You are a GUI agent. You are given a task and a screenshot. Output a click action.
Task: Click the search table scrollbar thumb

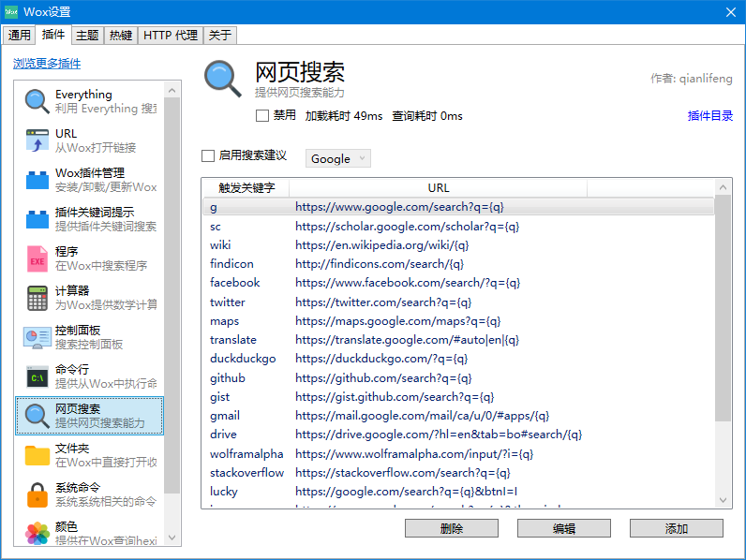(x=723, y=308)
